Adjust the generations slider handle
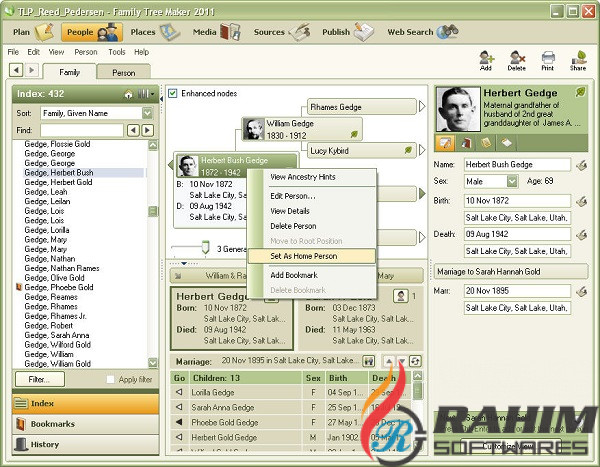 [205, 248]
